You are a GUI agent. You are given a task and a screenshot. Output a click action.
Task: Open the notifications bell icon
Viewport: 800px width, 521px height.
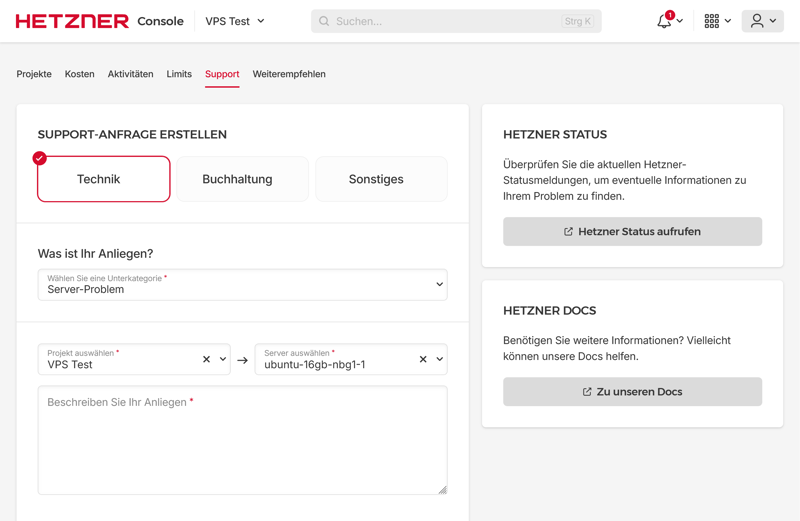point(664,21)
